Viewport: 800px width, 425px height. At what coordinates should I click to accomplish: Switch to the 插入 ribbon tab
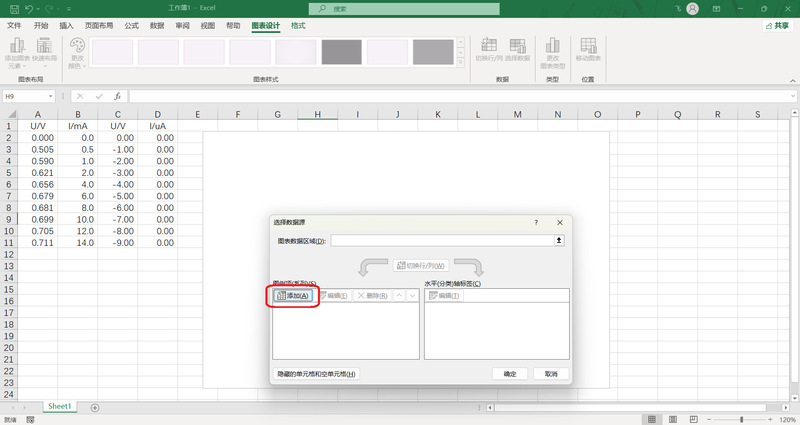[66, 26]
